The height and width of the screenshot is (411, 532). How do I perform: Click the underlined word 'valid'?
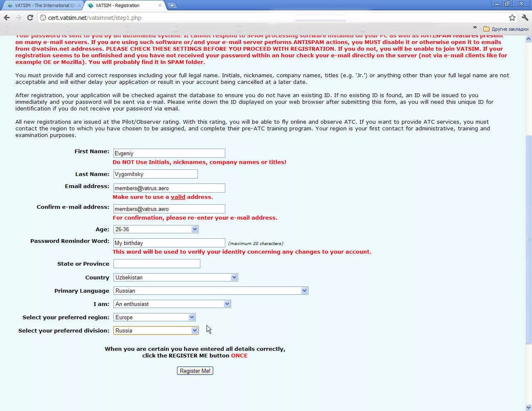pos(178,197)
